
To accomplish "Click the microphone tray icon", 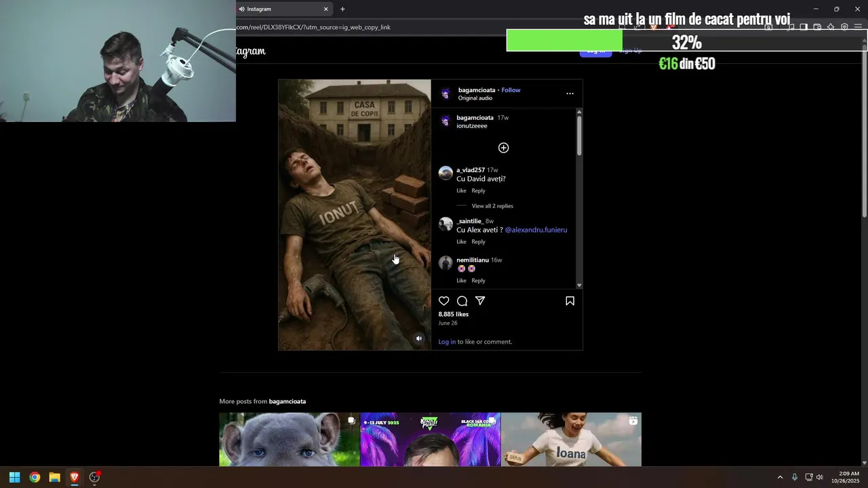I will tap(795, 477).
